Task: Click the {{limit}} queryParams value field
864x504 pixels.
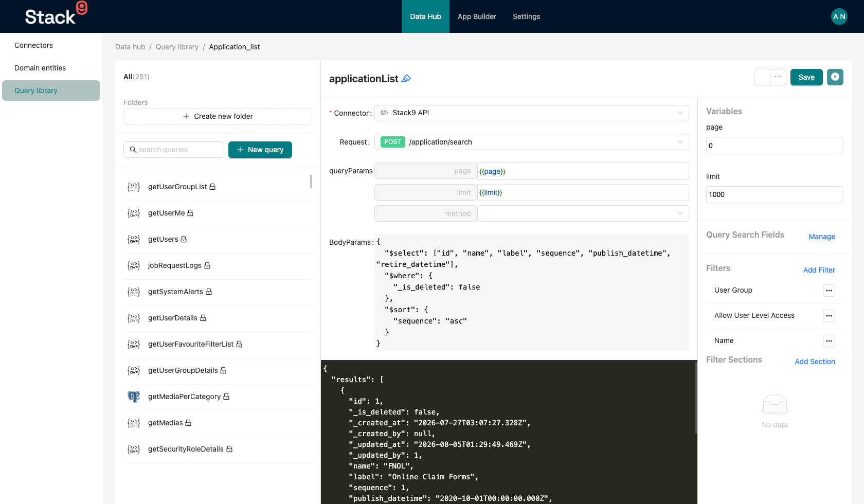Action: coord(583,192)
